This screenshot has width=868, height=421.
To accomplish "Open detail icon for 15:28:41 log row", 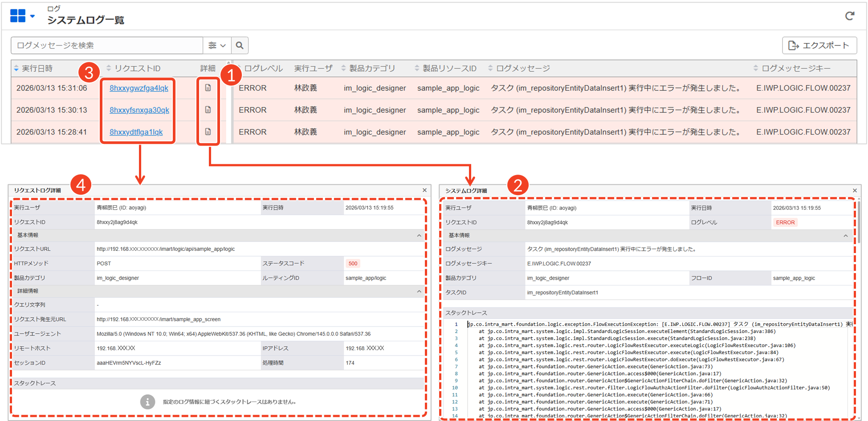I will (208, 132).
